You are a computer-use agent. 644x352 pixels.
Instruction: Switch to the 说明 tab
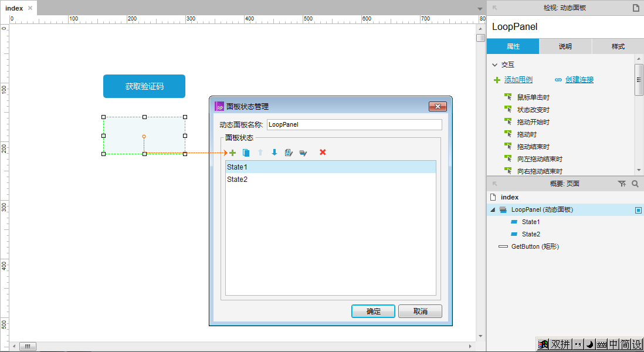tap(565, 46)
